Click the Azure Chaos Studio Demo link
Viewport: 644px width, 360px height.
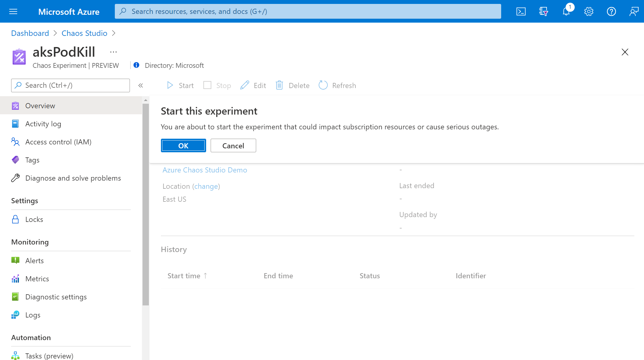pos(204,170)
